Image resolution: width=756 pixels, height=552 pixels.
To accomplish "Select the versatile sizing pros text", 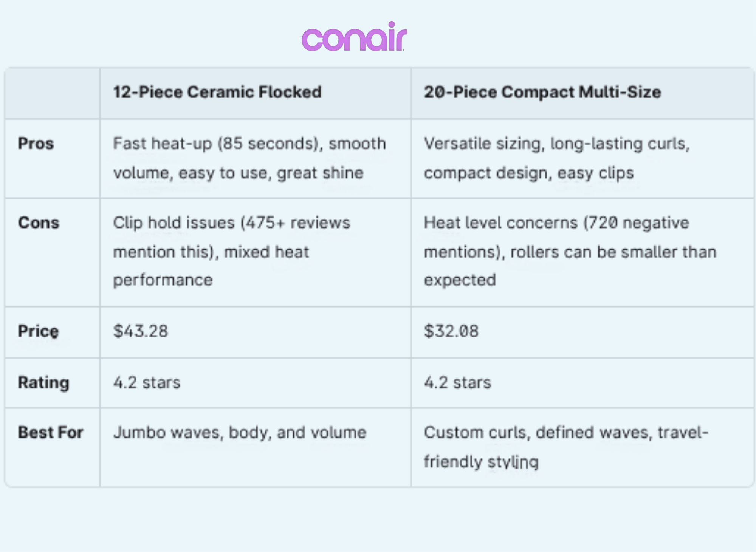I will click(x=556, y=158).
